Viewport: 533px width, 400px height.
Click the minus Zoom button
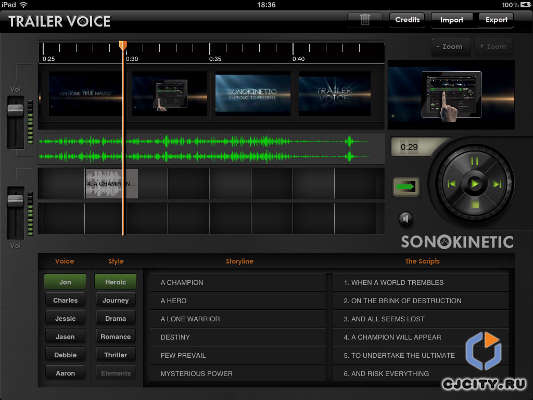(x=451, y=47)
